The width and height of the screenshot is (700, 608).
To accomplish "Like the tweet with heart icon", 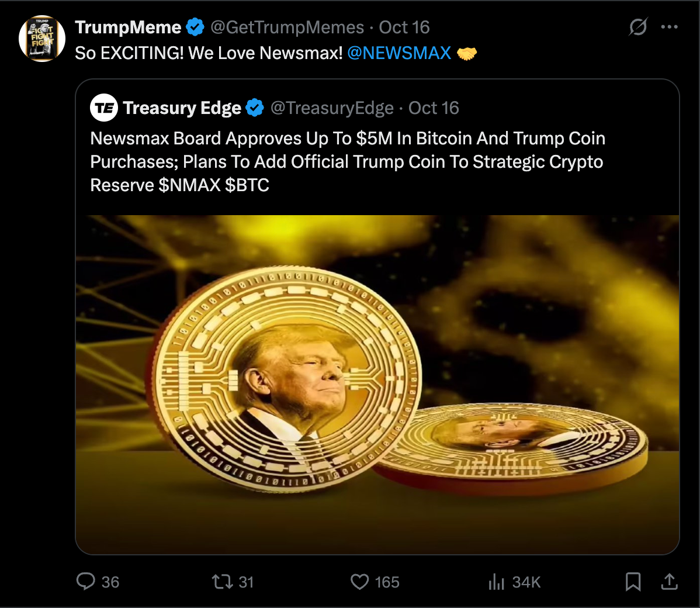I will (x=359, y=581).
